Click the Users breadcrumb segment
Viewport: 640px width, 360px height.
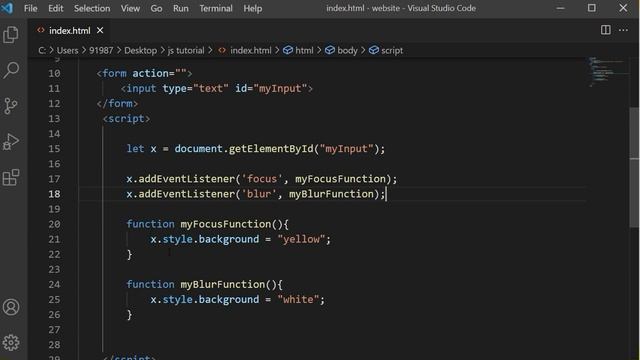pos(67,50)
